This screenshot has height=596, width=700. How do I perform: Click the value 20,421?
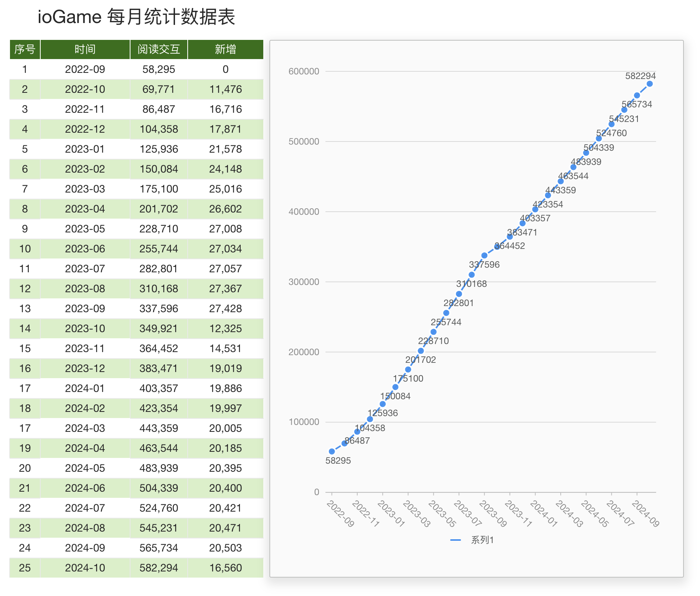226,508
